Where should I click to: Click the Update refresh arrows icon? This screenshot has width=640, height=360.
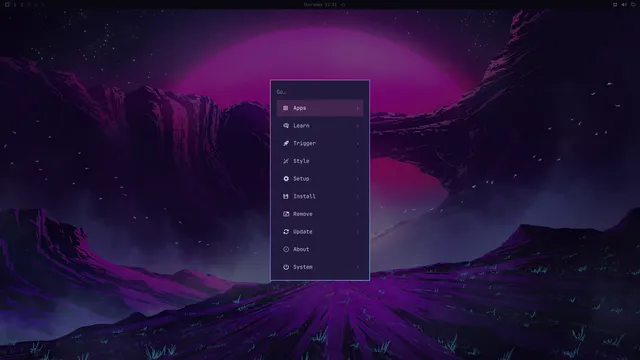[286, 232]
